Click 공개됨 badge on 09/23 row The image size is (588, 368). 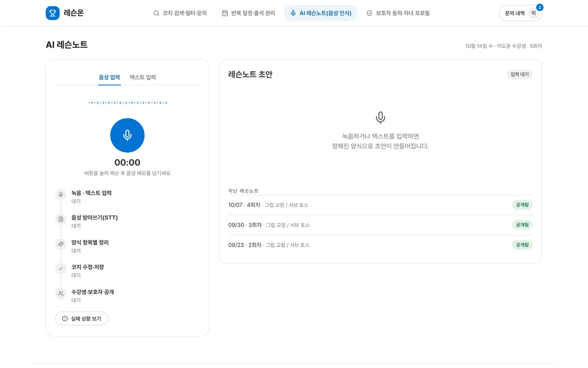tap(522, 245)
